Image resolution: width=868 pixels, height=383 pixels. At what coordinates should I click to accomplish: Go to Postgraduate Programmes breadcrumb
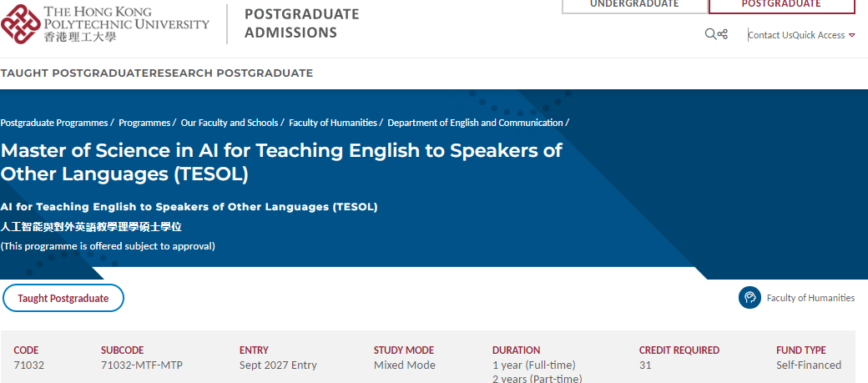coord(54,123)
